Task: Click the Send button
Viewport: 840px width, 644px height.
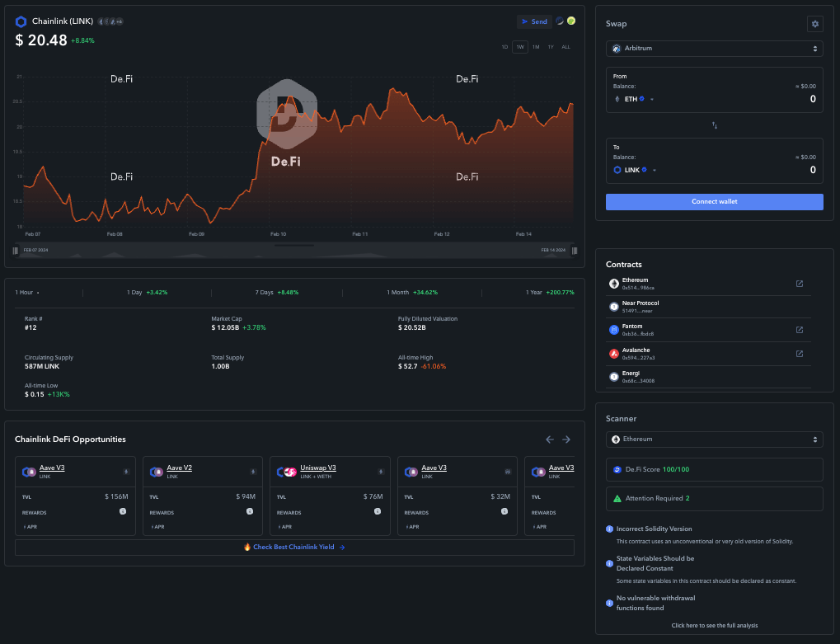Action: tap(534, 21)
